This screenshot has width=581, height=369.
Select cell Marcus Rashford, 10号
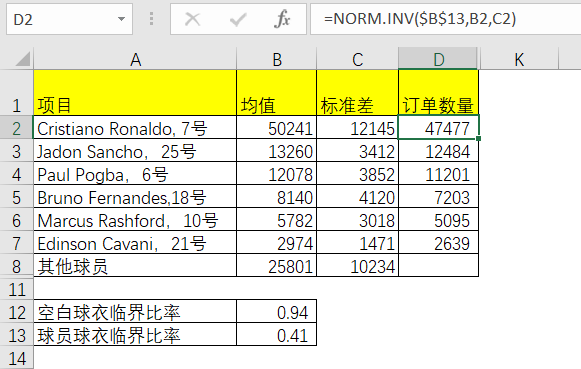(x=135, y=219)
